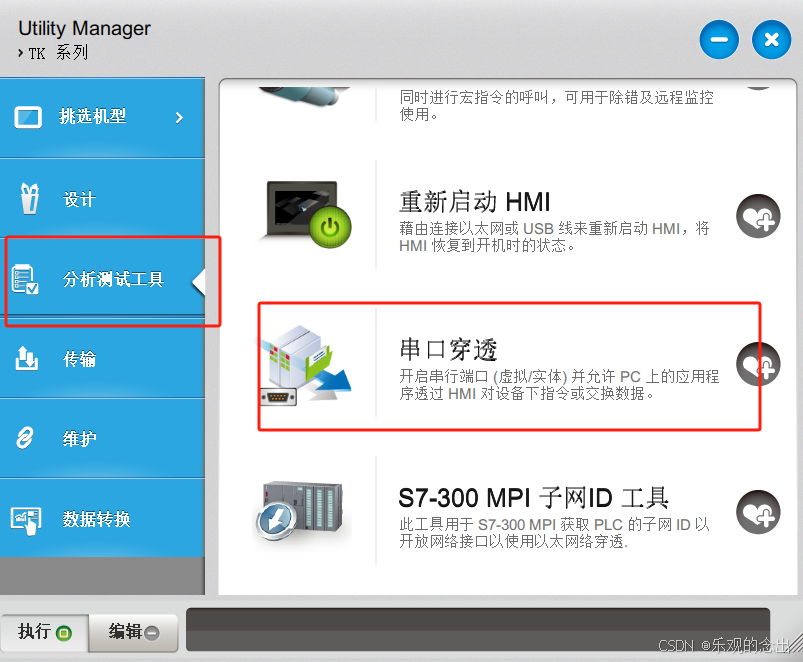
Task: Add S7-300 MPI tool to favorites heart
Action: [758, 512]
